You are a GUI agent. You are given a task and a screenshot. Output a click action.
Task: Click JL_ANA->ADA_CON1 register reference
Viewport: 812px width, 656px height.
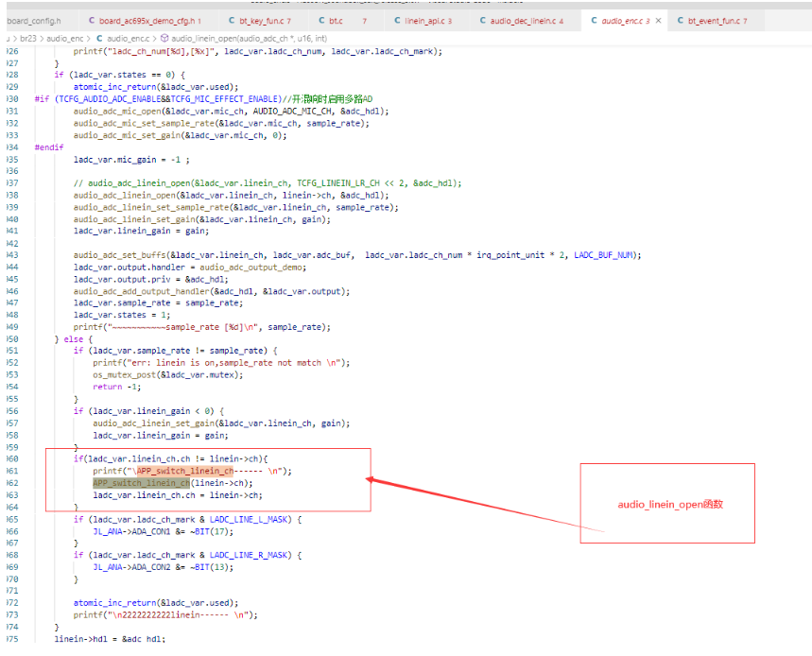coord(131,532)
